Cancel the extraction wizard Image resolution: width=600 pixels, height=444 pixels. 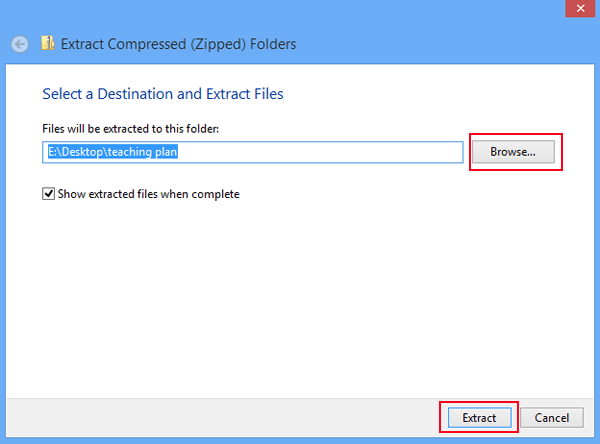552,418
